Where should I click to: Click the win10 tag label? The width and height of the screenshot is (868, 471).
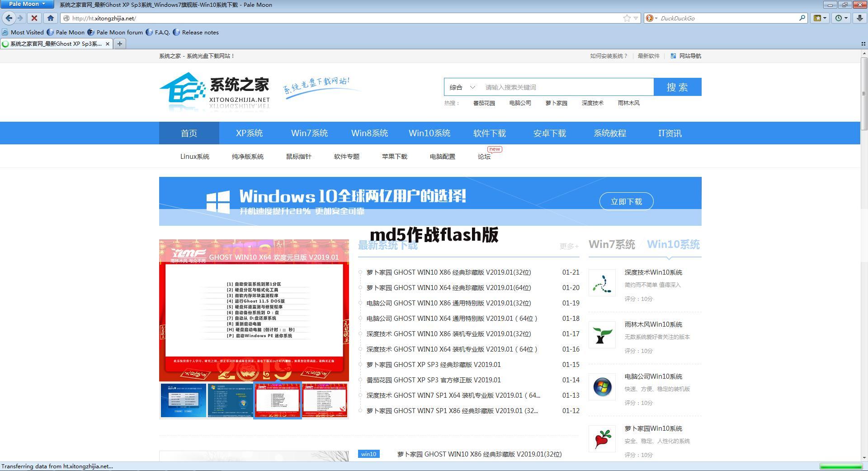tap(368, 454)
